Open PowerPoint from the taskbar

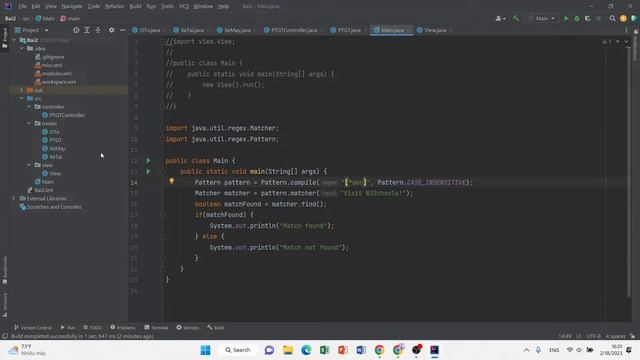(x=343, y=350)
